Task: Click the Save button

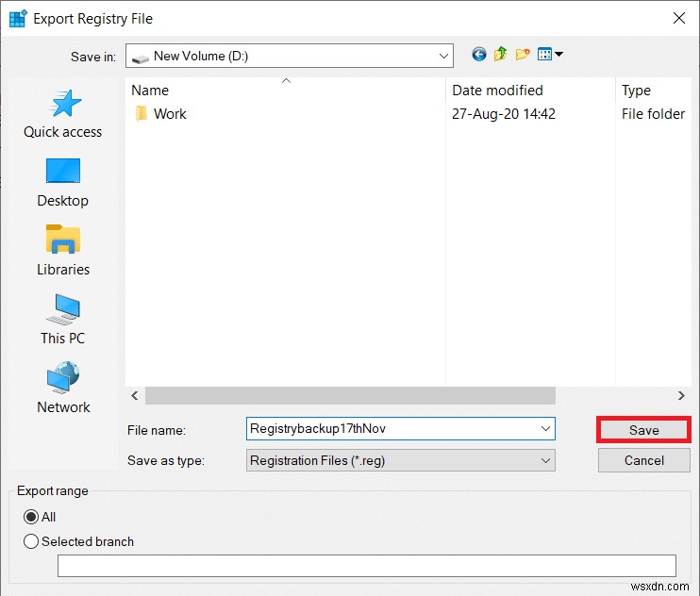Action: coord(643,430)
